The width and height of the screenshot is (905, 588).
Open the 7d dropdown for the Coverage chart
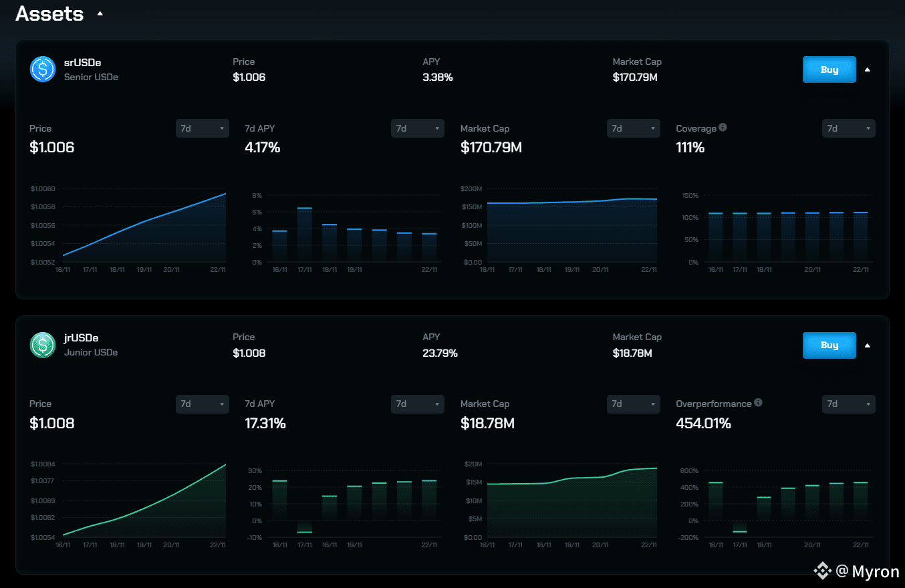(x=849, y=128)
